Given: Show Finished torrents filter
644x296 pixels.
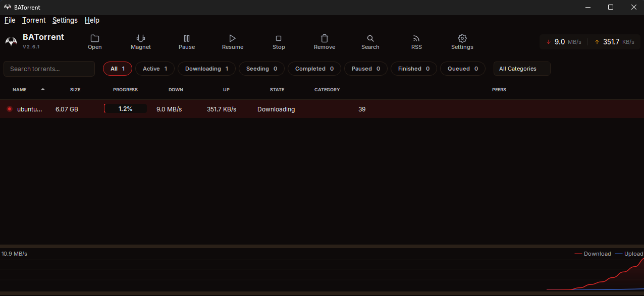Looking at the screenshot, I should tap(414, 69).
